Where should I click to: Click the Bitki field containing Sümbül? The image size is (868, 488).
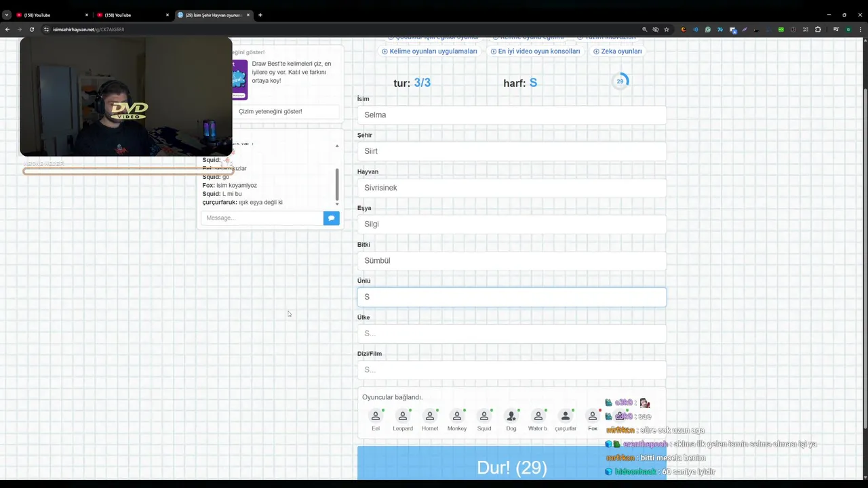coord(511,260)
